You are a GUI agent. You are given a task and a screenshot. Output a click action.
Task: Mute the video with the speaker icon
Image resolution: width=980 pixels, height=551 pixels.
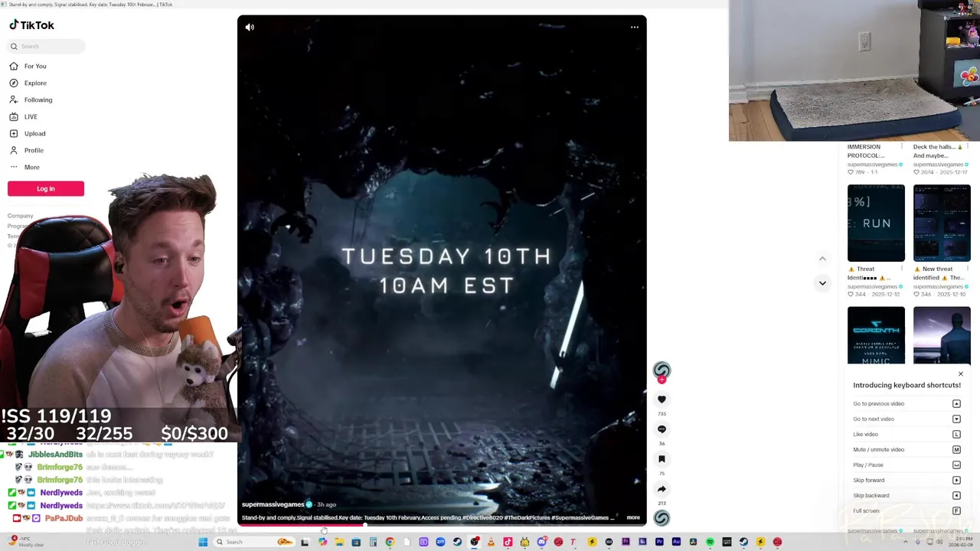coord(250,27)
